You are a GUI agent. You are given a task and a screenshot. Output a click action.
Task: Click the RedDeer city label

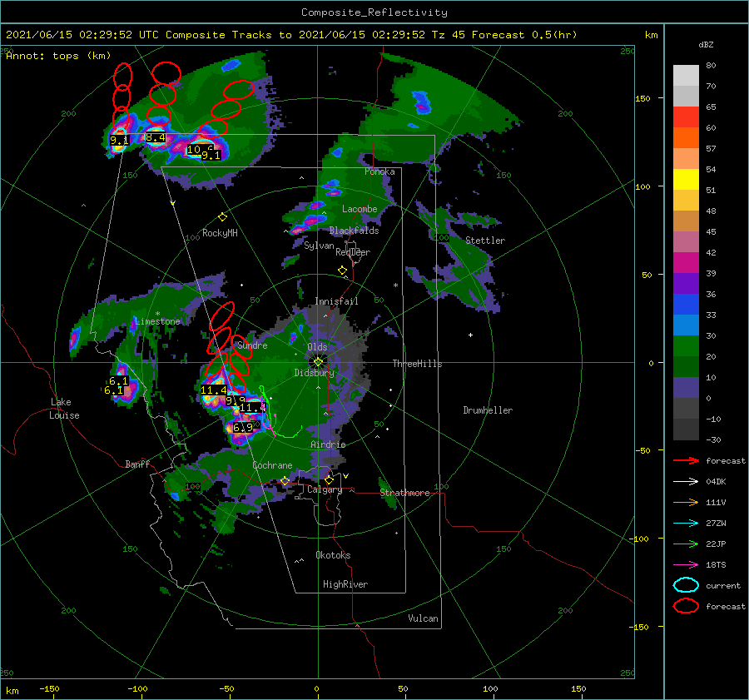(x=353, y=252)
